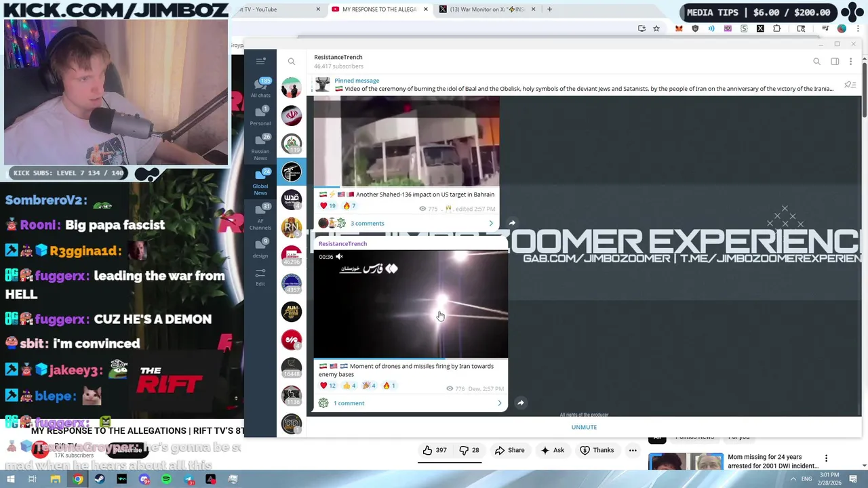Search inside the ResistanceTrench channel

click(816, 62)
